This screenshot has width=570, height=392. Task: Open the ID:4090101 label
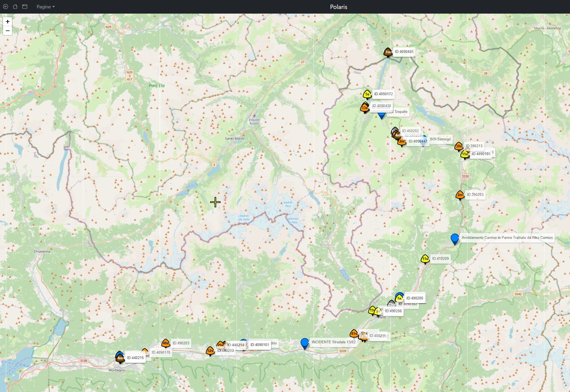click(x=260, y=345)
